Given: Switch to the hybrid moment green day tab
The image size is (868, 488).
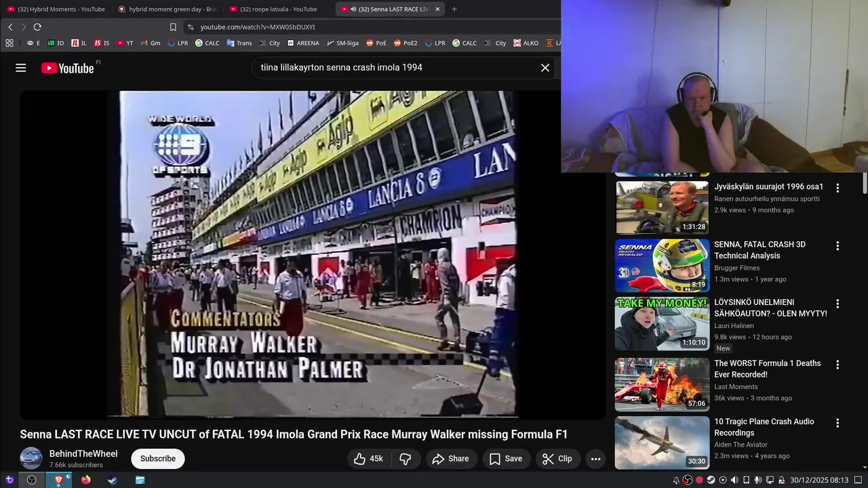Looking at the screenshot, I should [x=167, y=9].
